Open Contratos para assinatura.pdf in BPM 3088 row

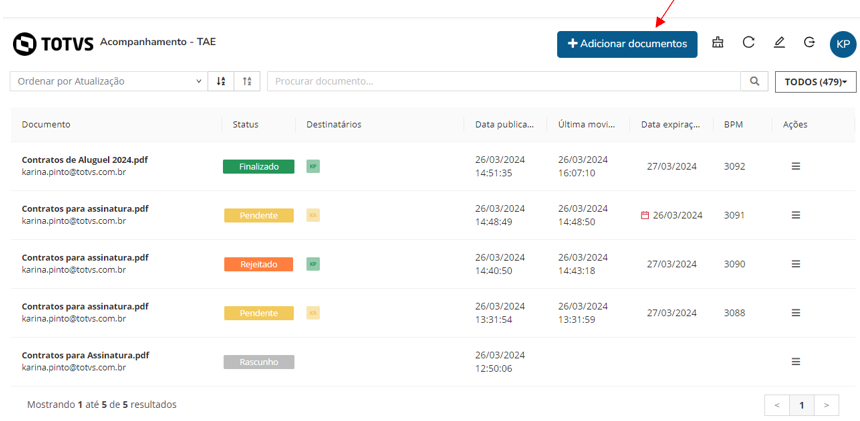pos(85,306)
